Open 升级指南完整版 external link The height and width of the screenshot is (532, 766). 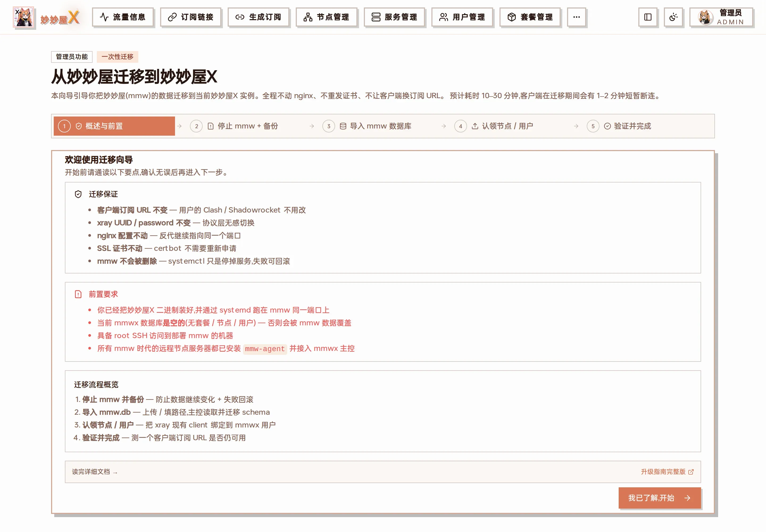[667, 472]
